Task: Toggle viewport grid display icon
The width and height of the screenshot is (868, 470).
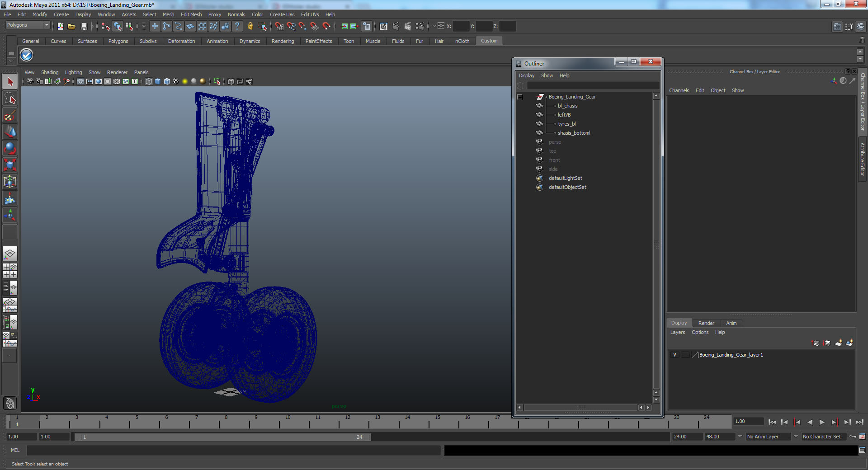Action: 80,81
